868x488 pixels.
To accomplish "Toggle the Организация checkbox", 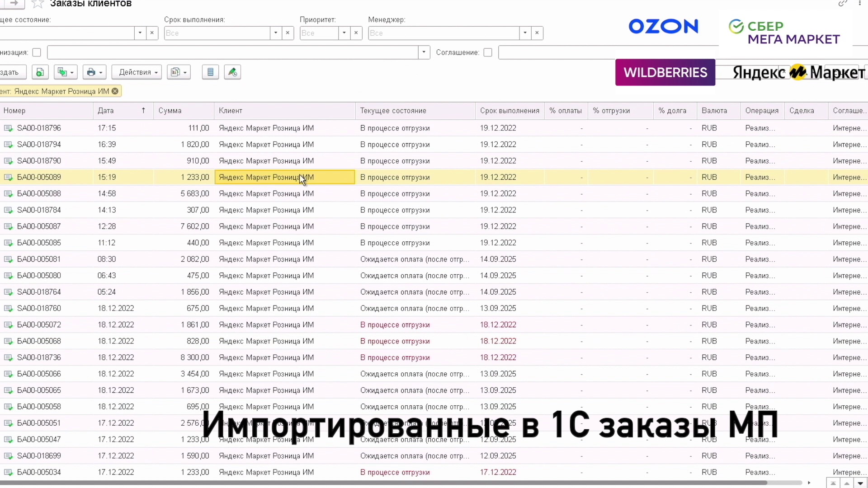I will click(37, 52).
